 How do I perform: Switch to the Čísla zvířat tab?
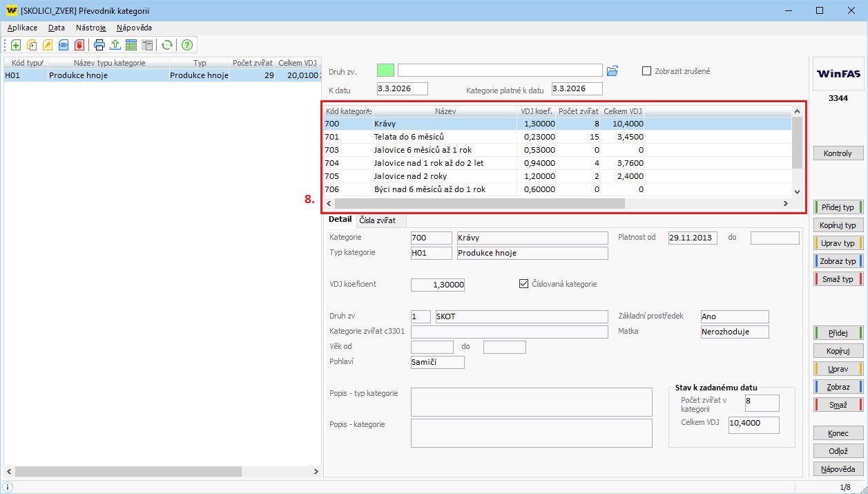point(378,220)
